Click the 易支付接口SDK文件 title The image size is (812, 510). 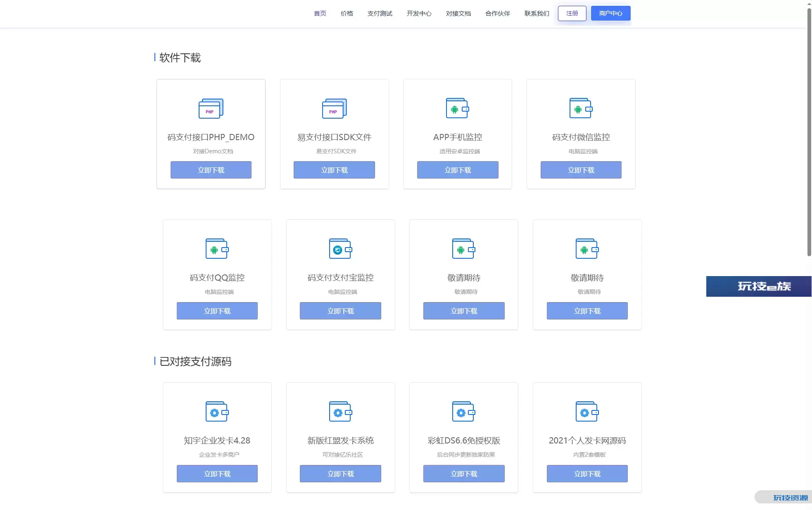[x=335, y=137]
